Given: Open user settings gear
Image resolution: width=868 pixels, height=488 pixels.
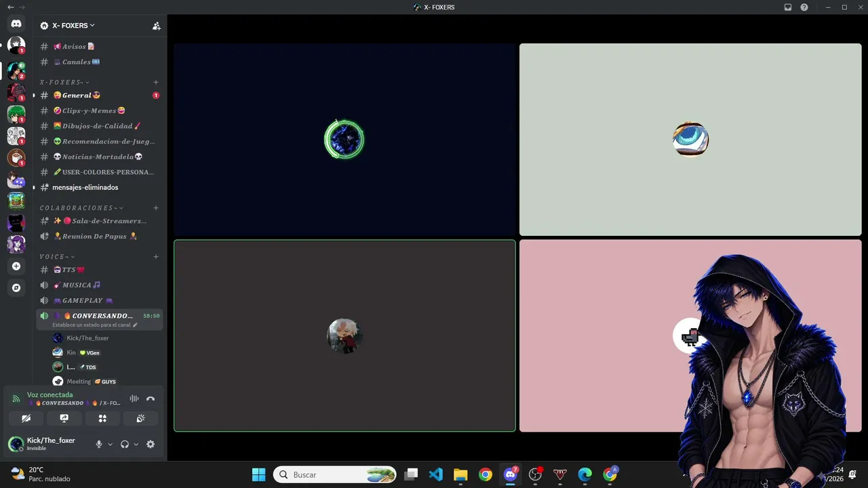Looking at the screenshot, I should tap(151, 444).
